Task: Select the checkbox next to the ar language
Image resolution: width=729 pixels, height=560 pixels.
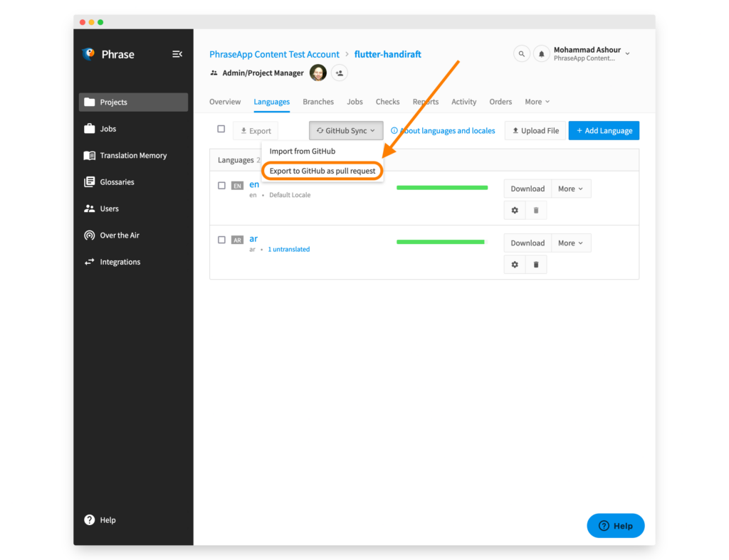Action: click(221, 240)
